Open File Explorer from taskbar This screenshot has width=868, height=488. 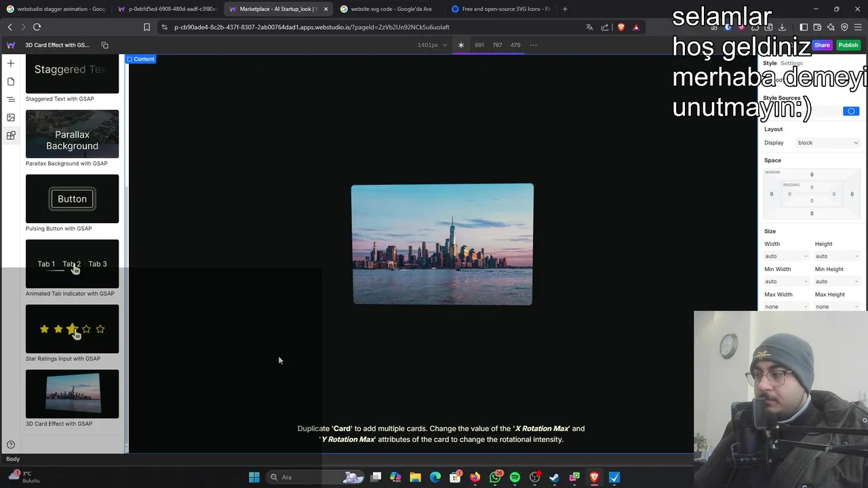click(x=416, y=477)
